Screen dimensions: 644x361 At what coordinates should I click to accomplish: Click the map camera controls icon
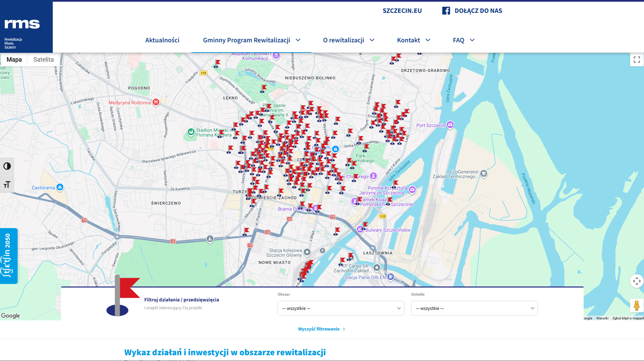click(x=637, y=281)
